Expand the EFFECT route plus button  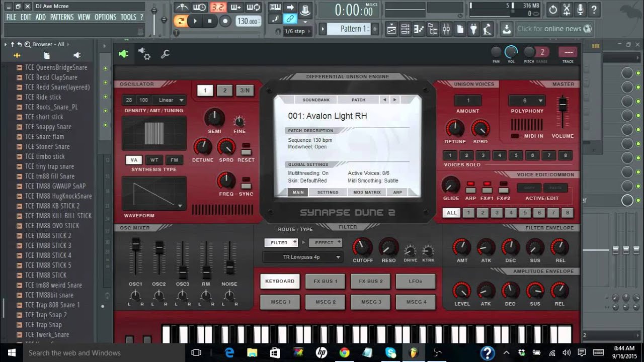coord(340,242)
